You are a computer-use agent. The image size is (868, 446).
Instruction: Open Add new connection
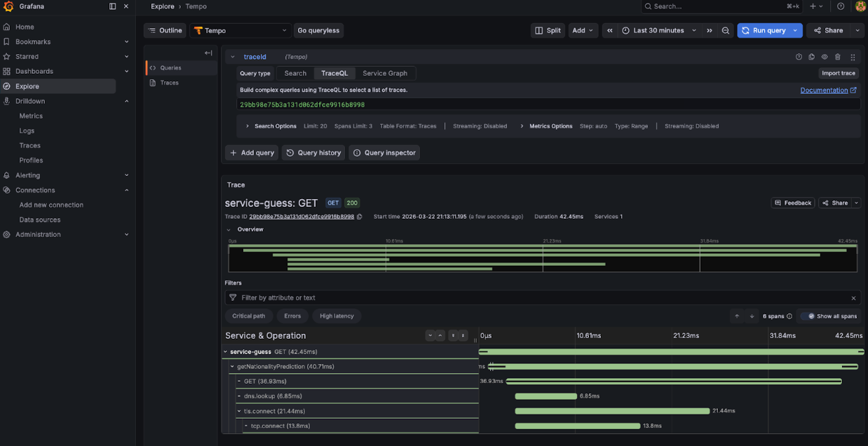(x=51, y=205)
